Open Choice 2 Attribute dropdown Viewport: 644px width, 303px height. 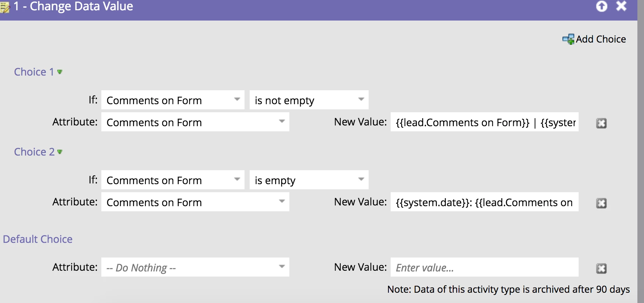point(195,202)
